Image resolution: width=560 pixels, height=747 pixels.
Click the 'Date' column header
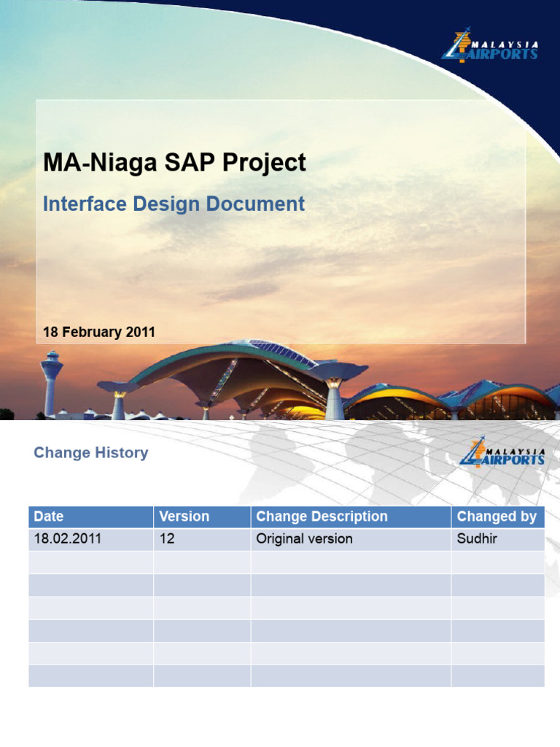[91, 516]
